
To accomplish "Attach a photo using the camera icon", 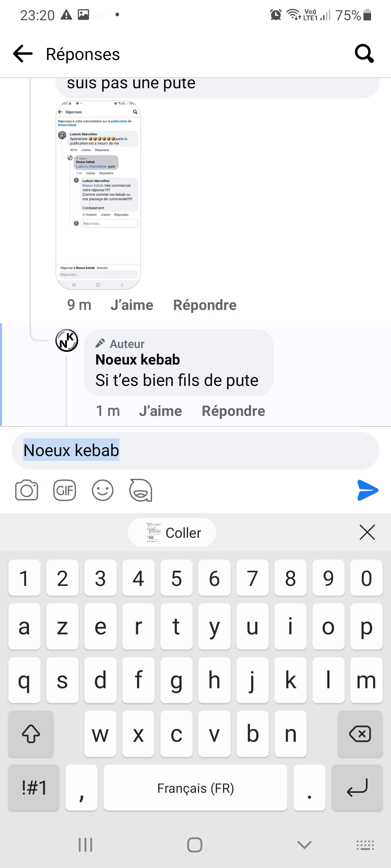I will [x=26, y=490].
